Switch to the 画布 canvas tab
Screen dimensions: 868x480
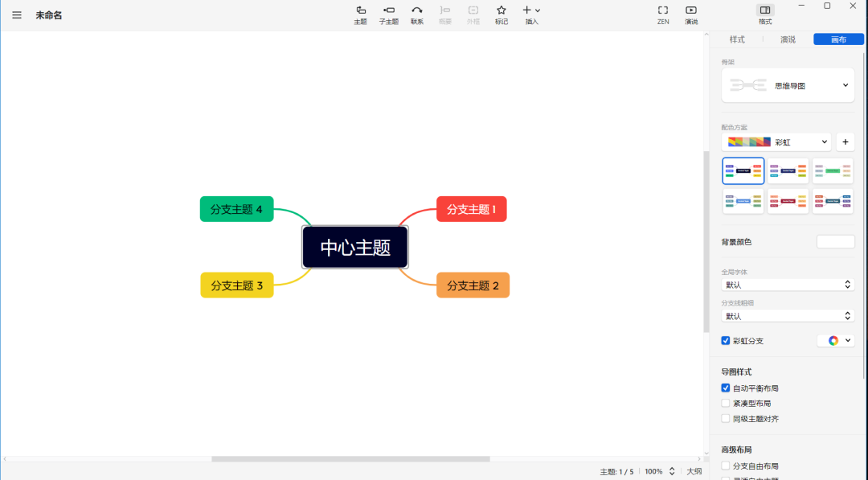[x=837, y=39]
